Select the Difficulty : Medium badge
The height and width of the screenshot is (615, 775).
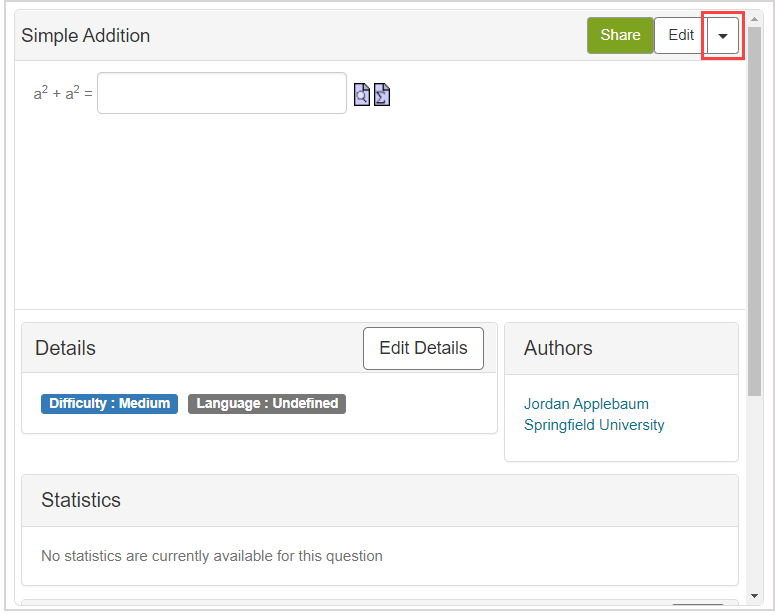[x=109, y=404]
